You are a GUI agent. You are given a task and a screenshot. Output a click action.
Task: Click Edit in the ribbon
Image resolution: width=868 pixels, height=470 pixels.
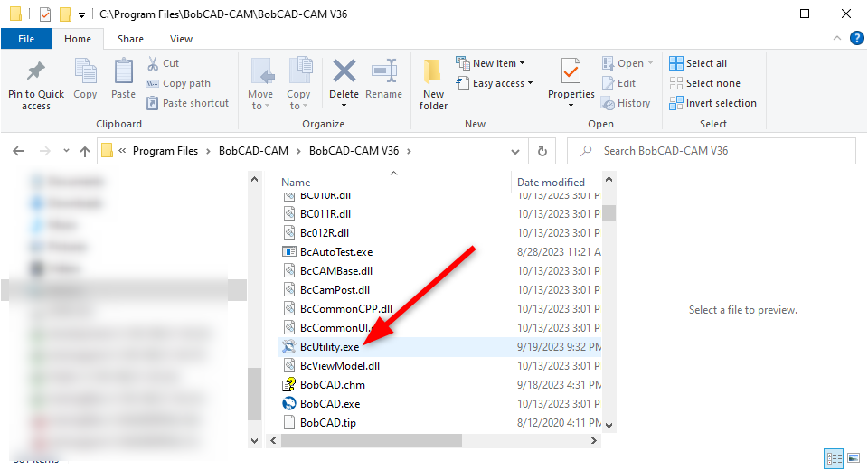click(x=618, y=83)
